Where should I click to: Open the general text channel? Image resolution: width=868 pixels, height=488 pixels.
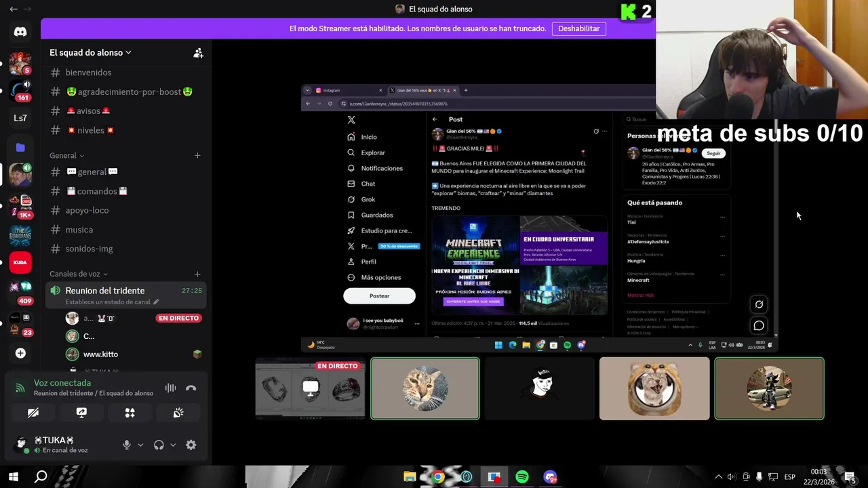(126, 171)
